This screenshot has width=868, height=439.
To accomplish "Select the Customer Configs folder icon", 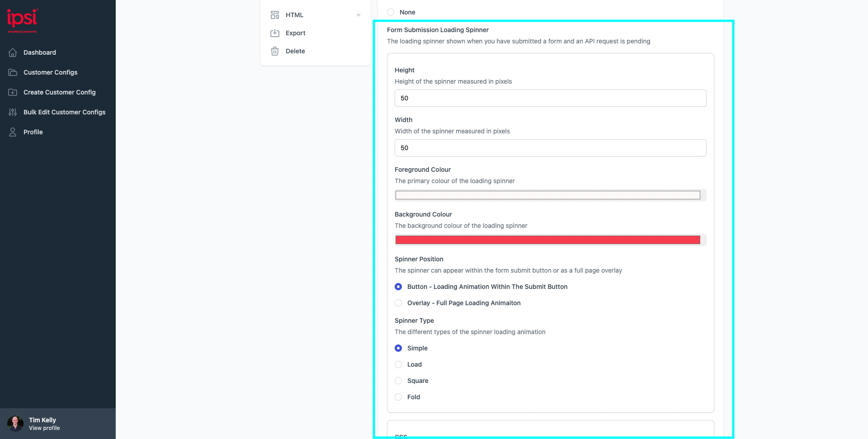I will 13,72.
